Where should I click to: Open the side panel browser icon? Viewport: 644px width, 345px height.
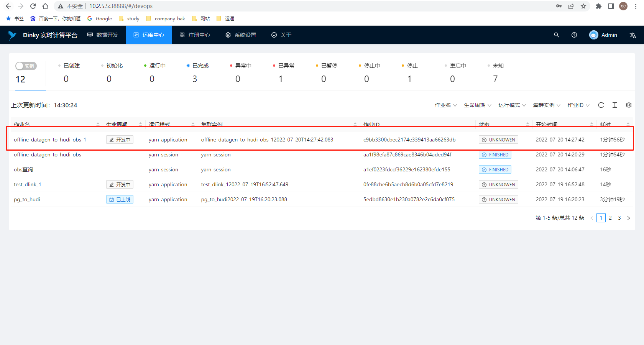(611, 6)
